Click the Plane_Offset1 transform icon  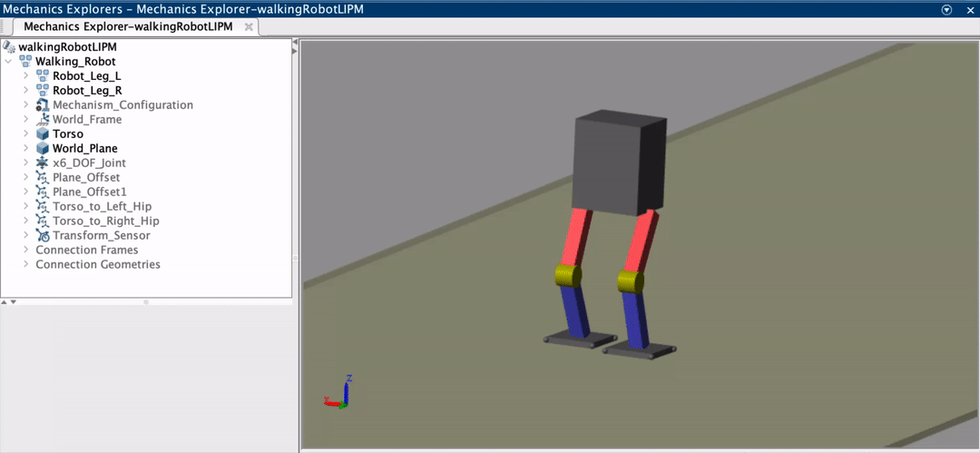pos(43,192)
